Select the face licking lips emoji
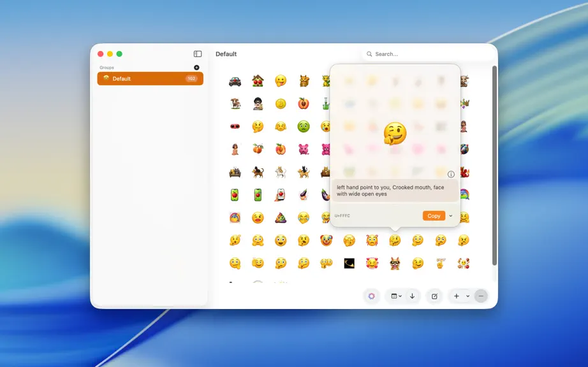The height and width of the screenshot is (367, 588). 281,81
